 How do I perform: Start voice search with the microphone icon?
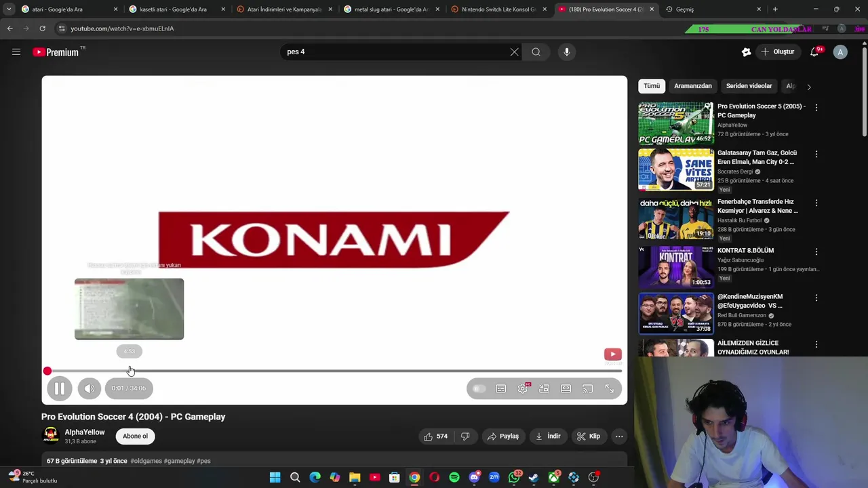[567, 52]
